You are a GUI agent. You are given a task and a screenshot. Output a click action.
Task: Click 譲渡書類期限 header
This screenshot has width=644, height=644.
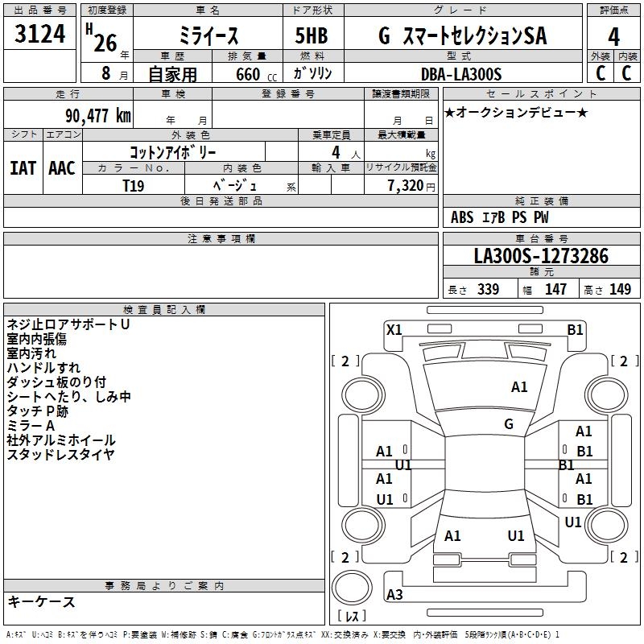[401, 94]
